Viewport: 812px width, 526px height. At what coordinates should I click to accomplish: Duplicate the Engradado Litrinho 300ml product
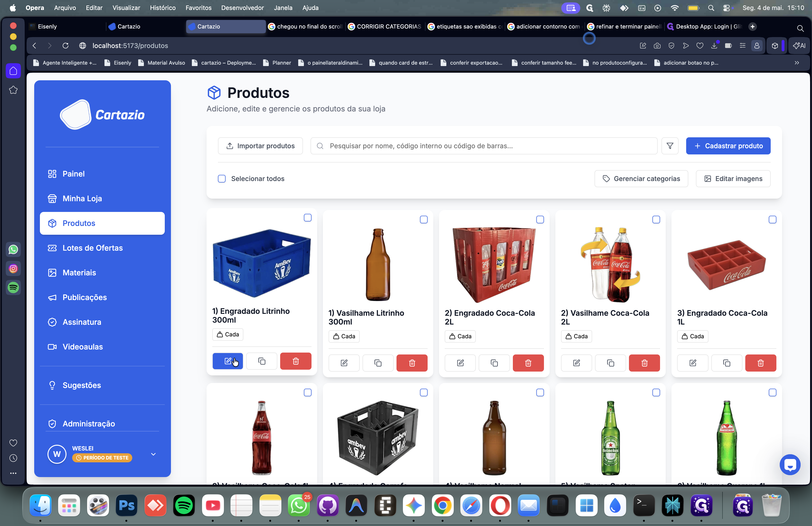click(x=262, y=361)
